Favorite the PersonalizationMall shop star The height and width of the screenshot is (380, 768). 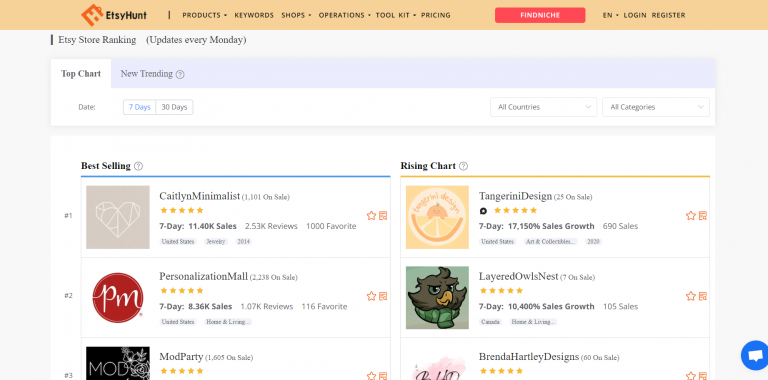(371, 296)
